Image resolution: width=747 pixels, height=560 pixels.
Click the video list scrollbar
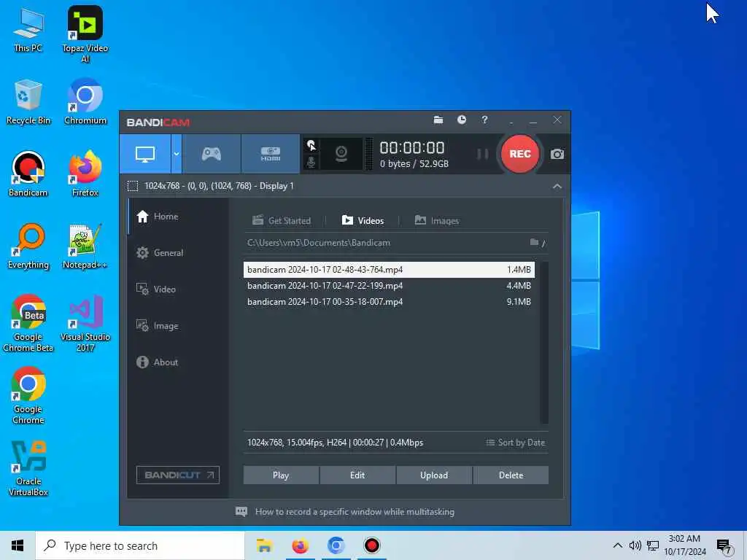pos(543,343)
